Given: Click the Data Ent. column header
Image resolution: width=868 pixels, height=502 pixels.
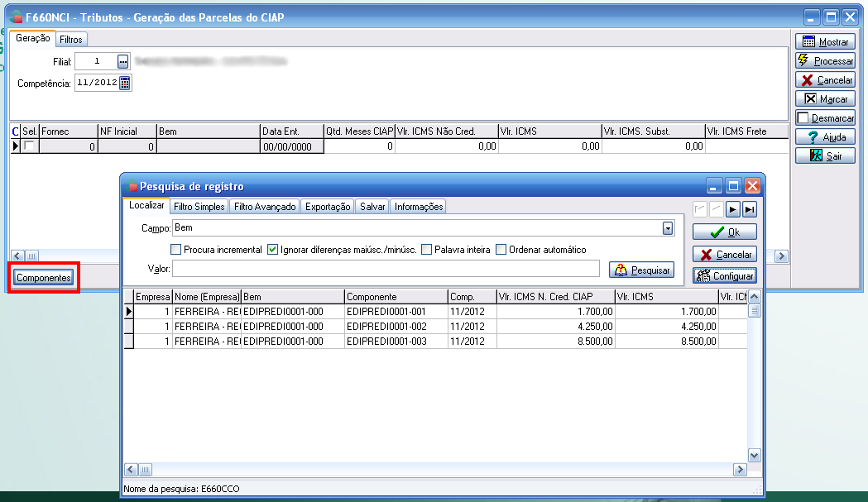Looking at the screenshot, I should pos(292,131).
